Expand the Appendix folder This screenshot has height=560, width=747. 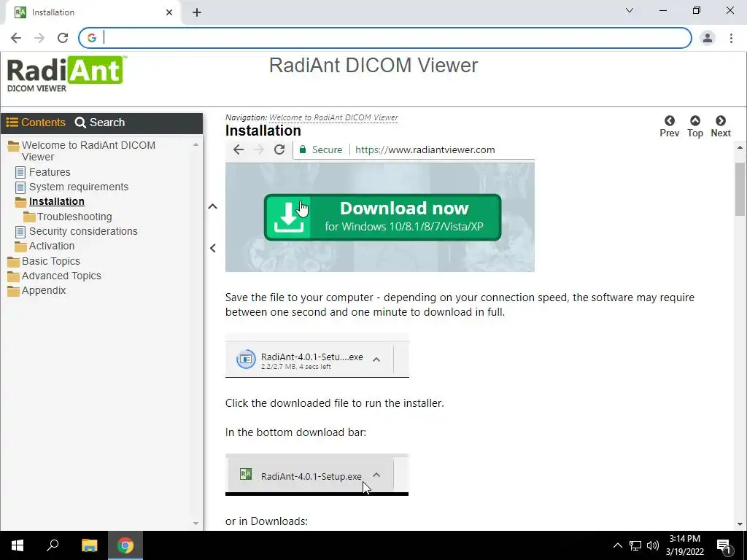point(44,290)
